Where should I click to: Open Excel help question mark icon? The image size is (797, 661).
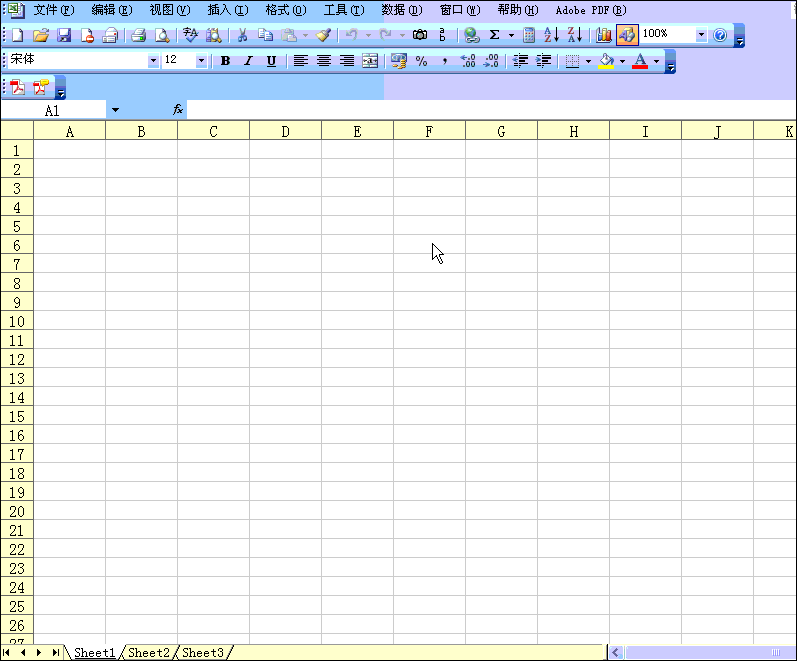(720, 35)
